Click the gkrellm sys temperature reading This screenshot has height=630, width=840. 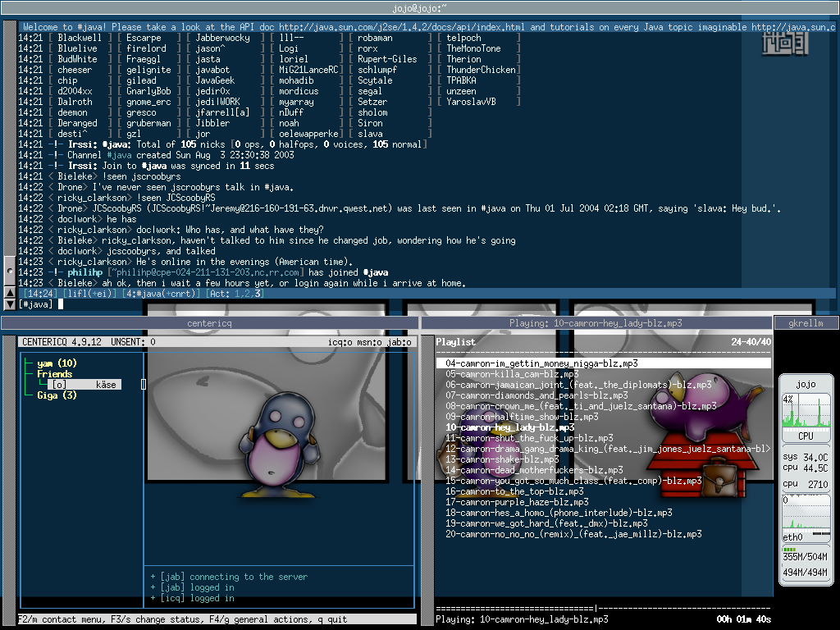pyautogui.click(x=806, y=457)
